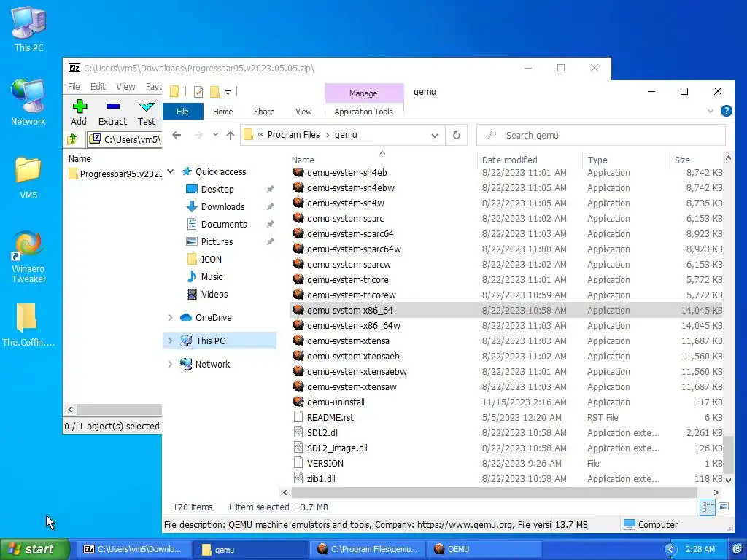
Task: Open Videos in the navigation pane
Action: [x=214, y=295]
